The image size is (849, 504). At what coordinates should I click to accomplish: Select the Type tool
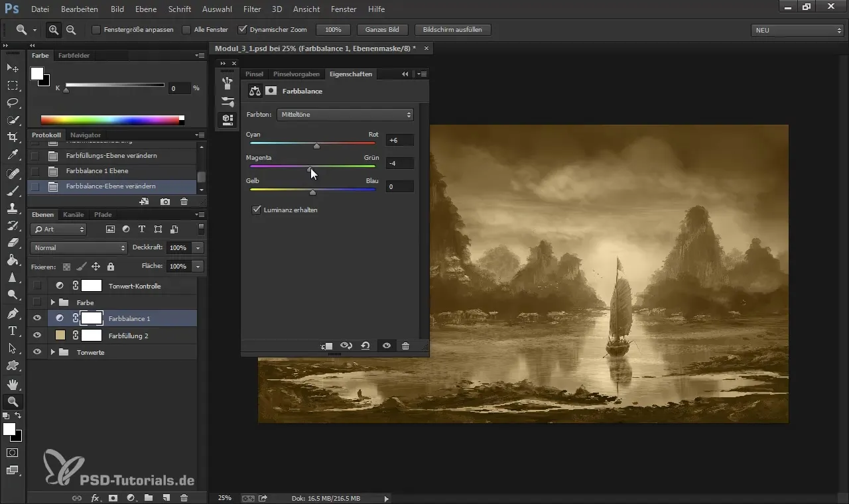(x=13, y=330)
